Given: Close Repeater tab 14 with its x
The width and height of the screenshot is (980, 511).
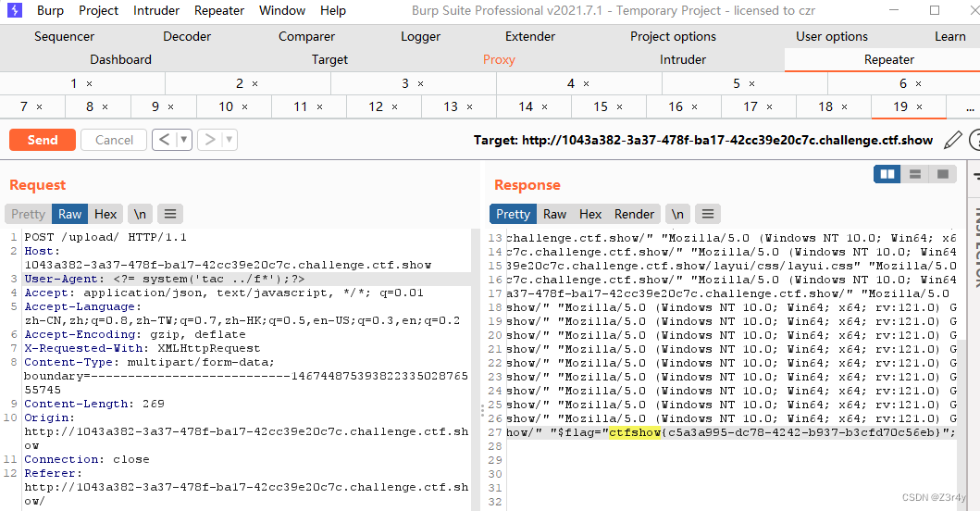Looking at the screenshot, I should (544, 107).
